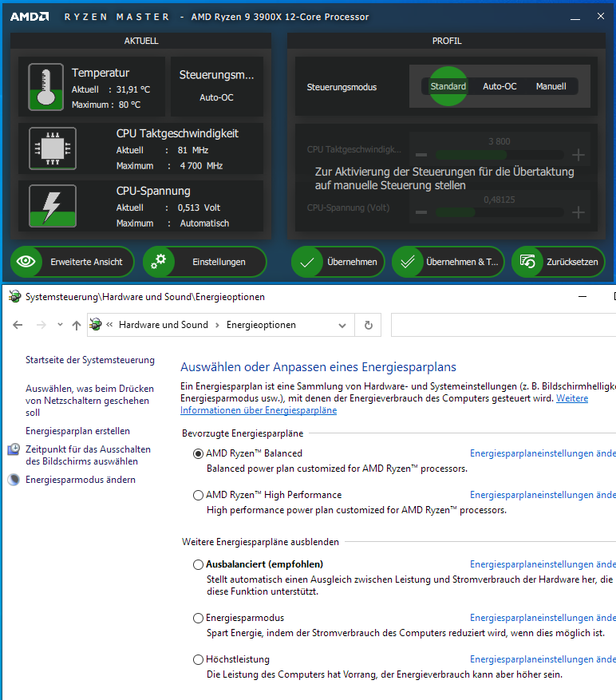The height and width of the screenshot is (700, 616).
Task: Click the clock icon beside Zeitpunkt für das Ausschalten
Action: coord(14,449)
